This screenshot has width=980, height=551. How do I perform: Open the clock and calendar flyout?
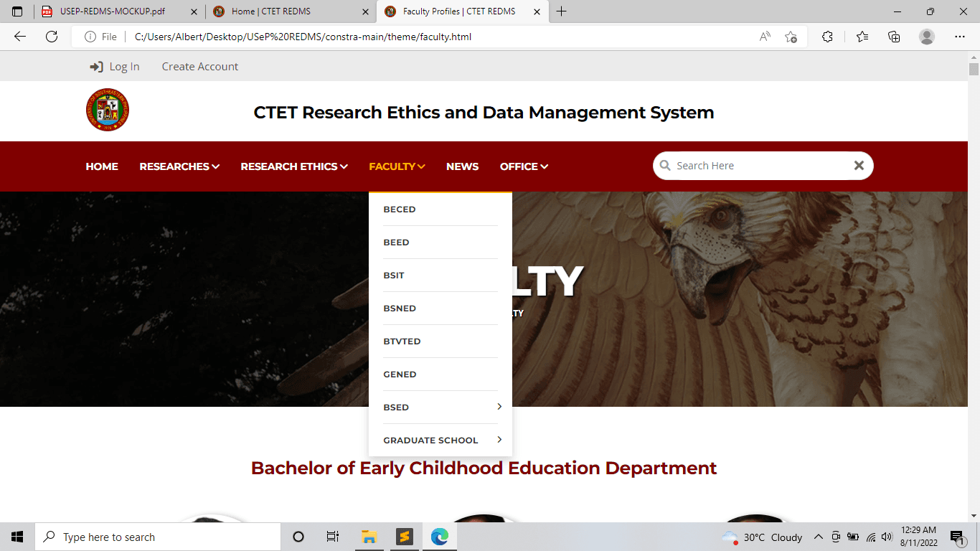pos(918,537)
